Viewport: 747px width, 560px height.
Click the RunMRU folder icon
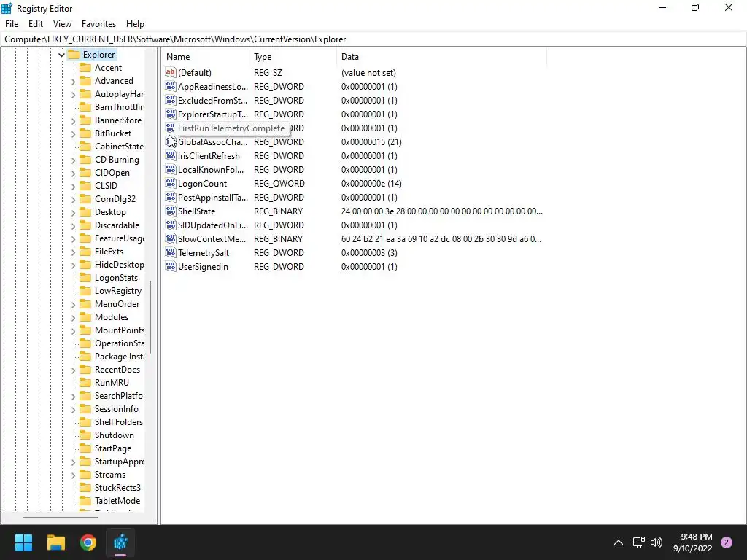pos(85,382)
